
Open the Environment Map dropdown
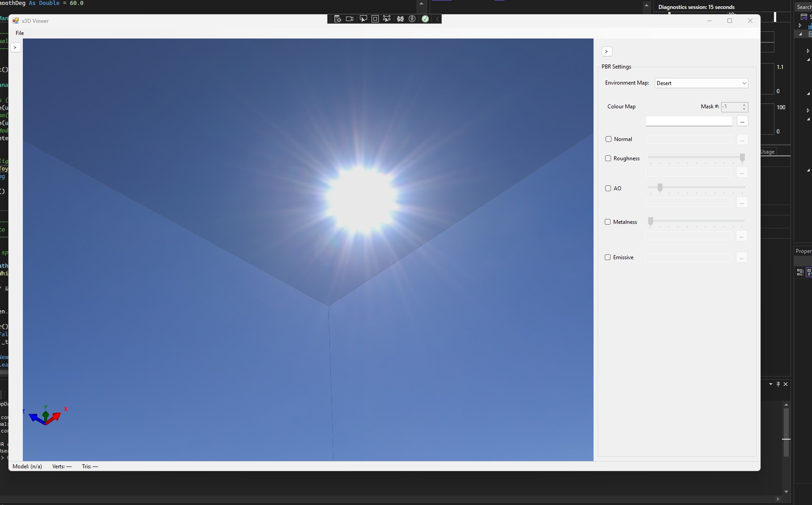[x=701, y=83]
